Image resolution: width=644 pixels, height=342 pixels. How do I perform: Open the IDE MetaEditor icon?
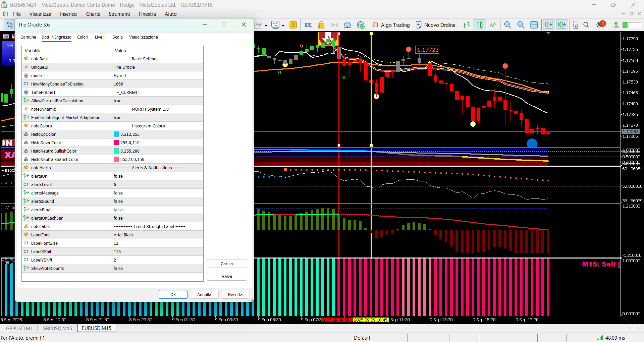point(308,25)
